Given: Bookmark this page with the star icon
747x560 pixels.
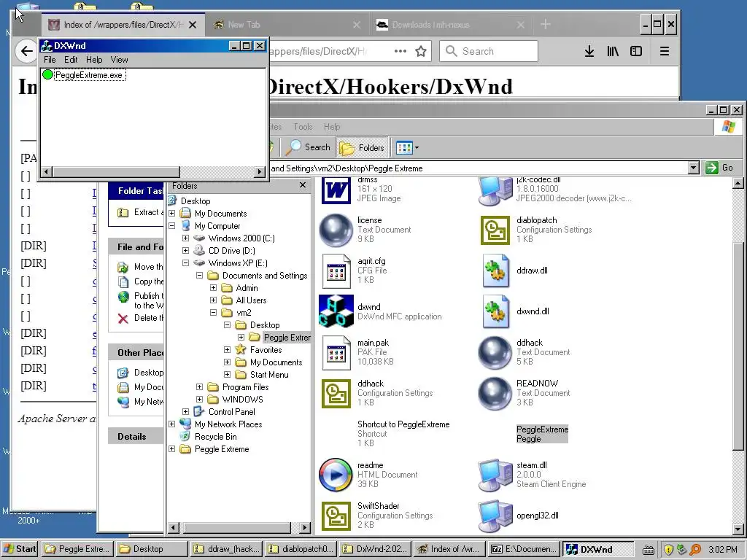Looking at the screenshot, I should pyautogui.click(x=421, y=51).
